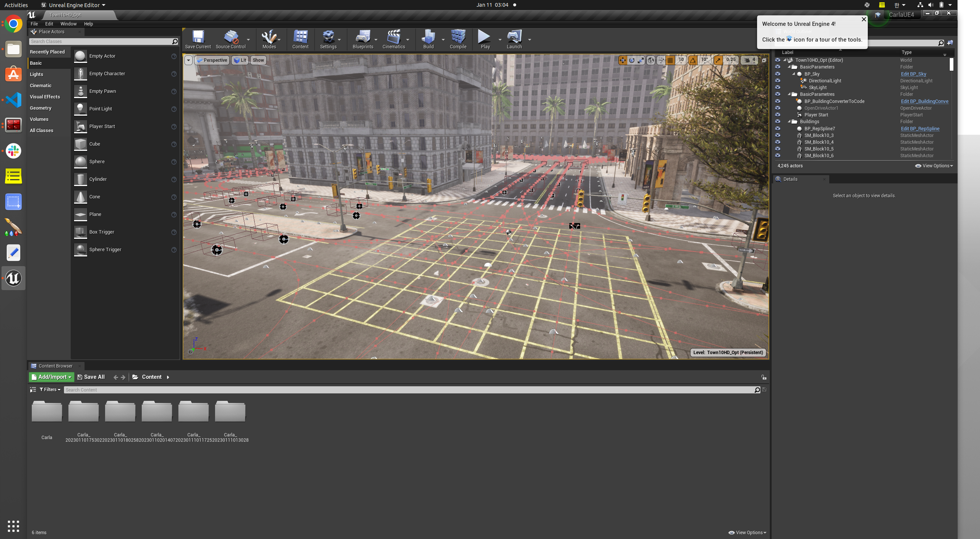
Task: Open the Window menu
Action: click(x=68, y=24)
